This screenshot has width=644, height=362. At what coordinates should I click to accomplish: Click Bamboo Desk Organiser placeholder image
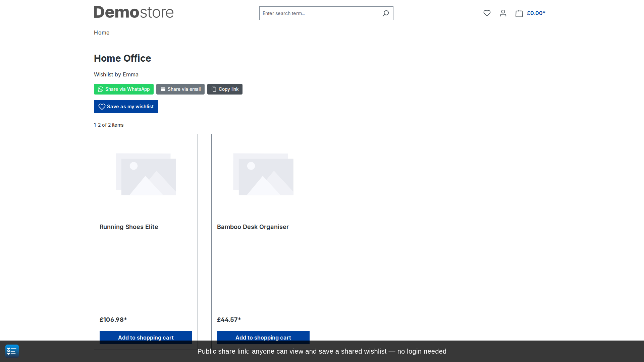click(x=263, y=174)
